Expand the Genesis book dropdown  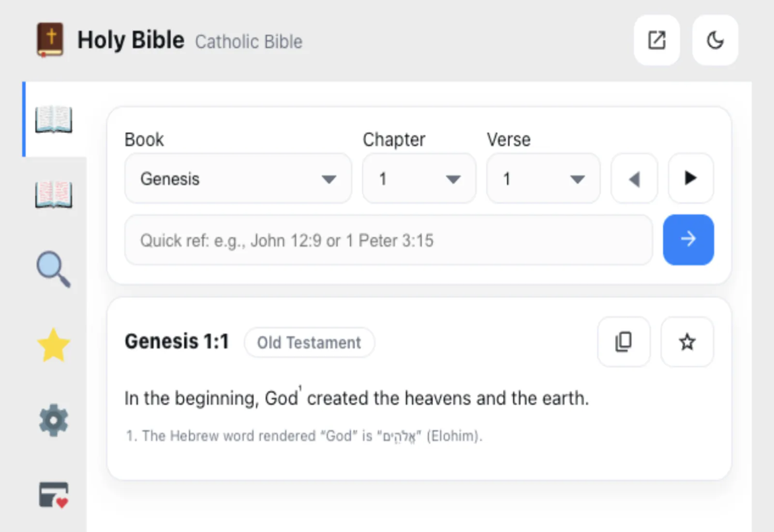238,179
